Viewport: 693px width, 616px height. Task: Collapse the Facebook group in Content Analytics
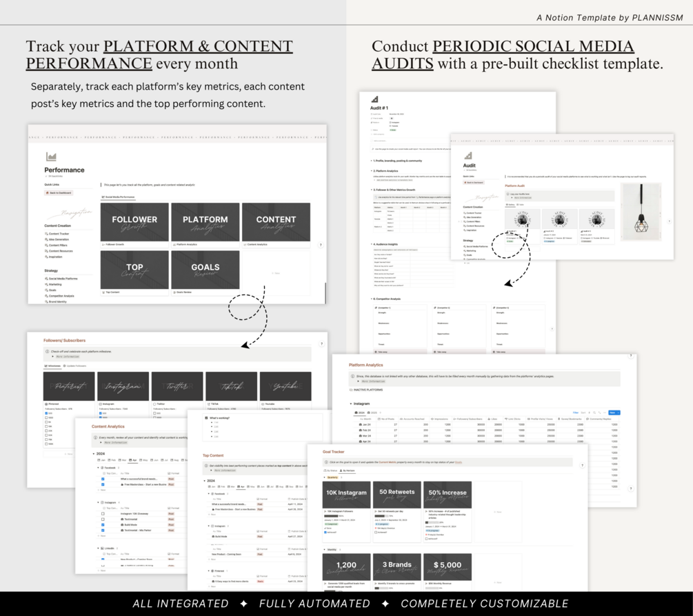click(x=98, y=468)
